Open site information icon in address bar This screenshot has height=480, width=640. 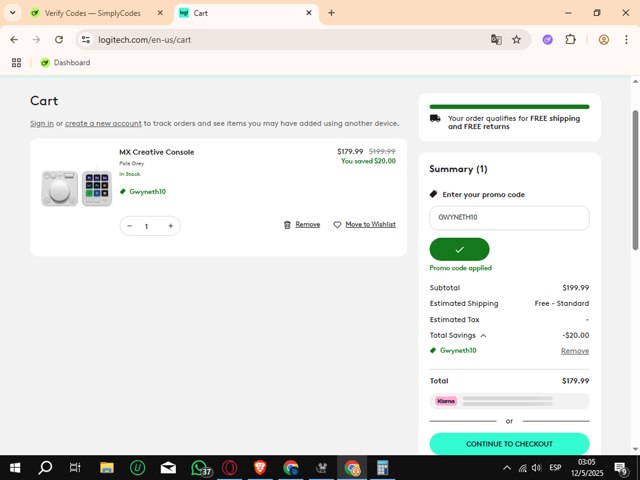86,40
